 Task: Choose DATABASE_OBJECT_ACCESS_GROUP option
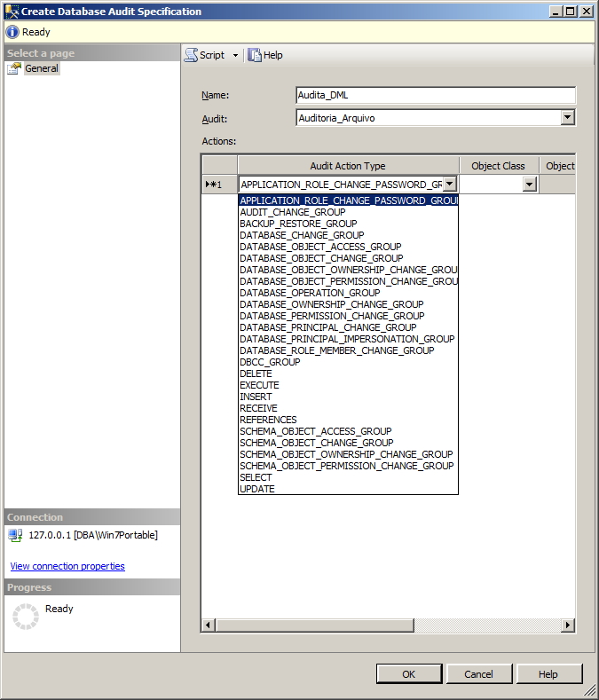pos(349,247)
